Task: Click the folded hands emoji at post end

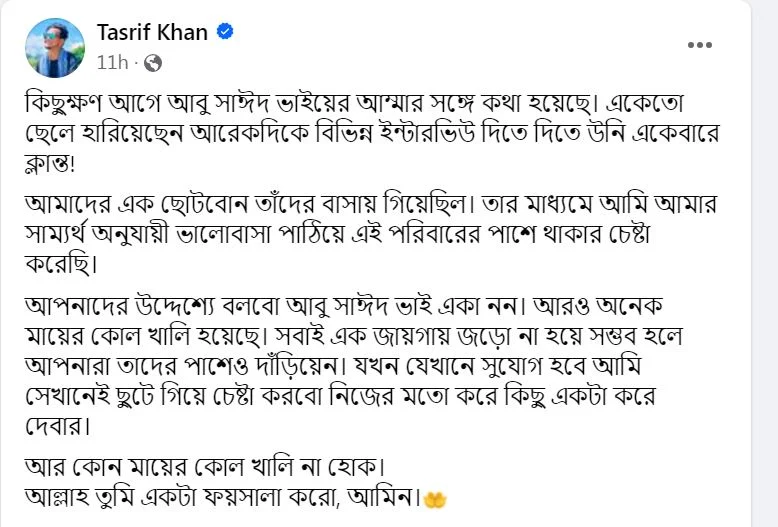Action: pyautogui.click(x=435, y=495)
